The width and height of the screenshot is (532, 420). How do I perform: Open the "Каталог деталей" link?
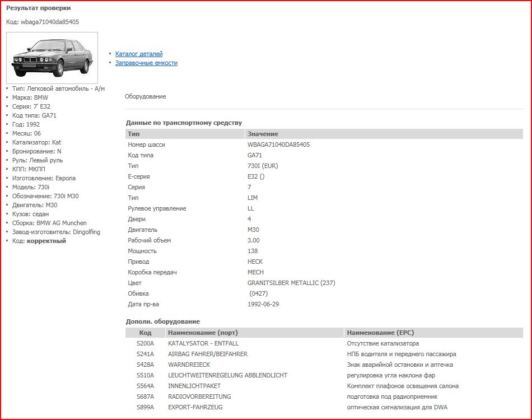[x=139, y=54]
